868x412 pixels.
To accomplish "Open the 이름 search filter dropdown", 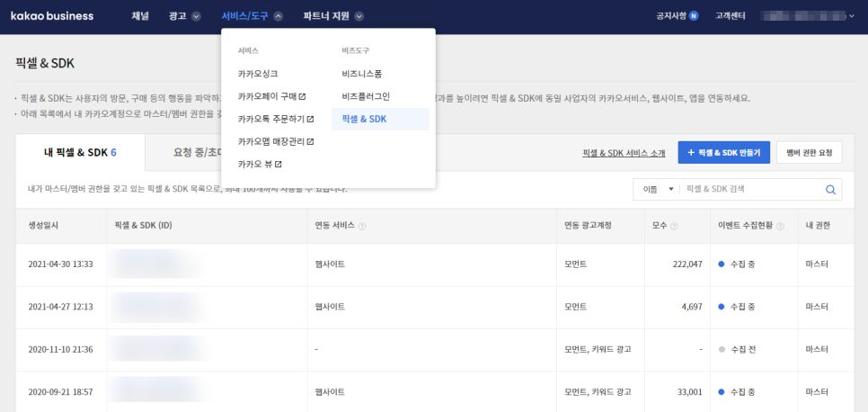I will pos(657,189).
